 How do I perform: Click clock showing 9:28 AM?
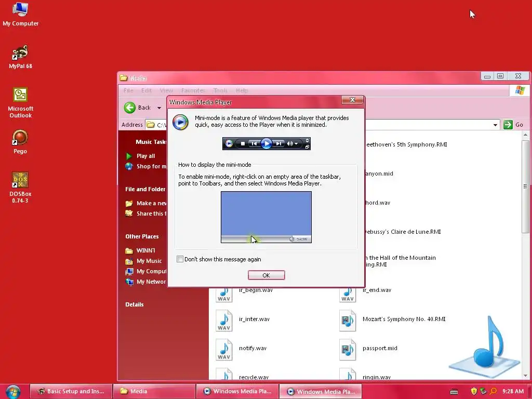click(513, 392)
